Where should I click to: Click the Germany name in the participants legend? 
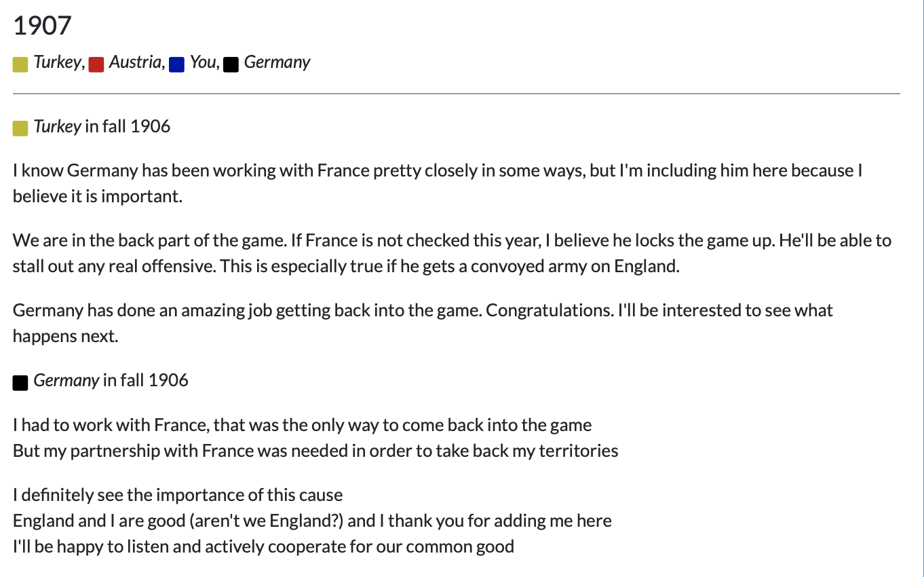click(x=277, y=62)
